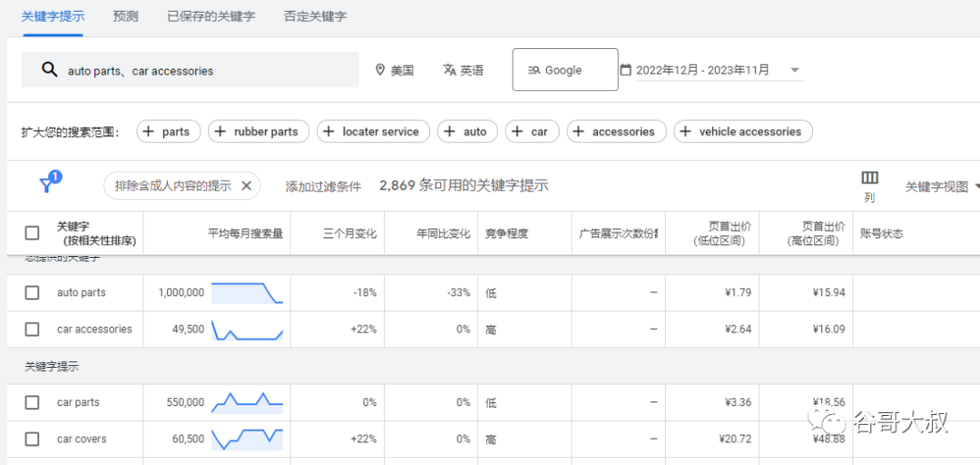Click the search network icon beside Google
This screenshot has height=465, width=980.
[534, 70]
